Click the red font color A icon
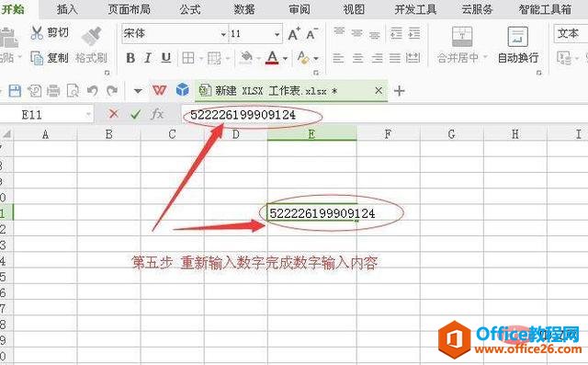Viewport: 588px width, 365px height. coord(272,58)
